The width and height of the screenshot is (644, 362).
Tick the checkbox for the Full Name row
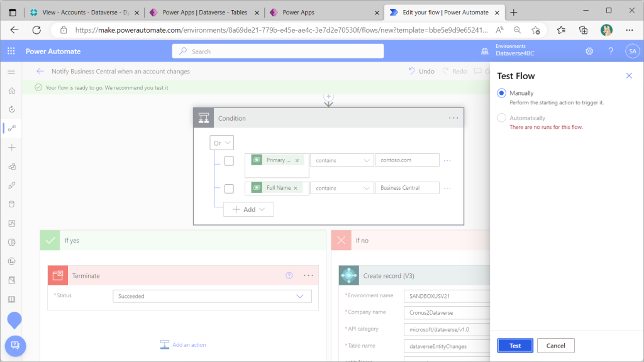(229, 189)
